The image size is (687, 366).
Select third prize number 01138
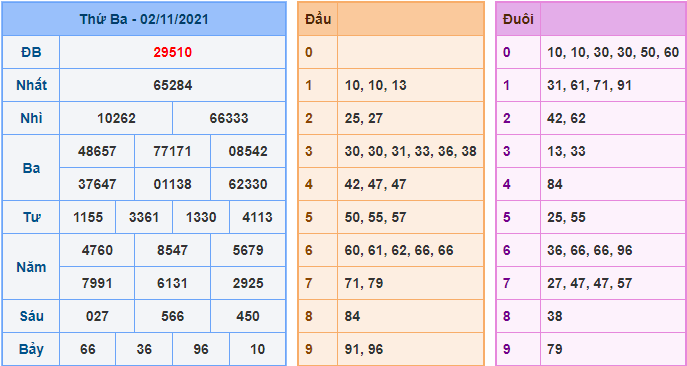[x=173, y=184]
